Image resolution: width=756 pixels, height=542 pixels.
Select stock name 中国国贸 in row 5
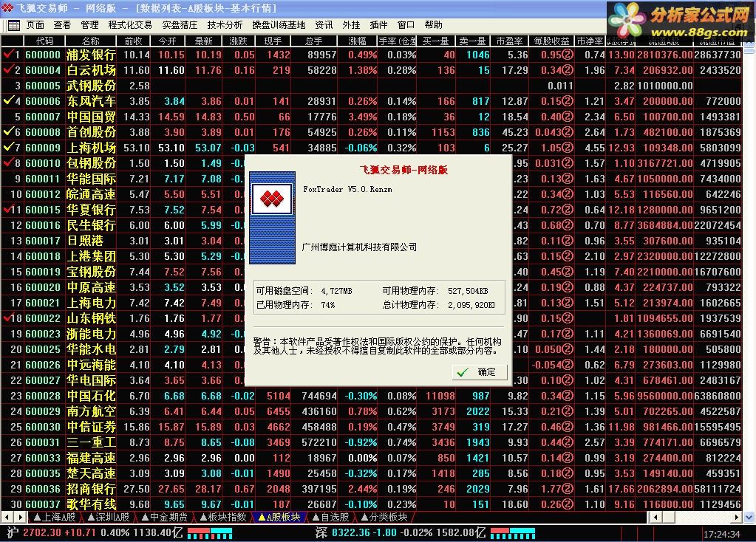pos(91,117)
